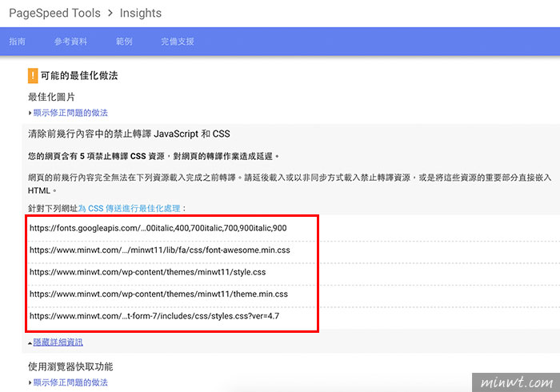The image size is (560, 392).
Task: Open the Insights breadcrumb link
Action: 140,14
